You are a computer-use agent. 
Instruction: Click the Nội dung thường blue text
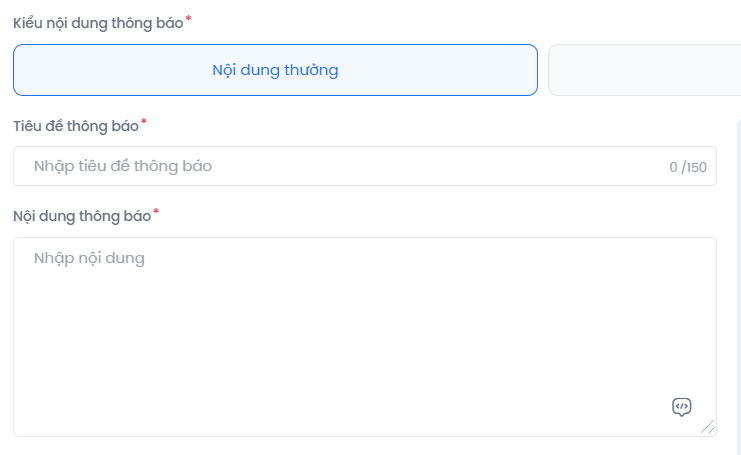point(275,70)
